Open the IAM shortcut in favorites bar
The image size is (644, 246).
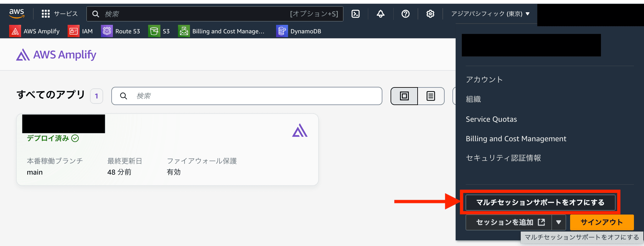pyautogui.click(x=80, y=31)
